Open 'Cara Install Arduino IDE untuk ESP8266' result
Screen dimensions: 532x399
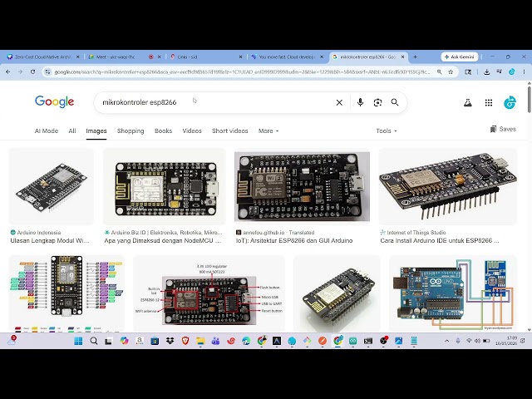tap(440, 240)
